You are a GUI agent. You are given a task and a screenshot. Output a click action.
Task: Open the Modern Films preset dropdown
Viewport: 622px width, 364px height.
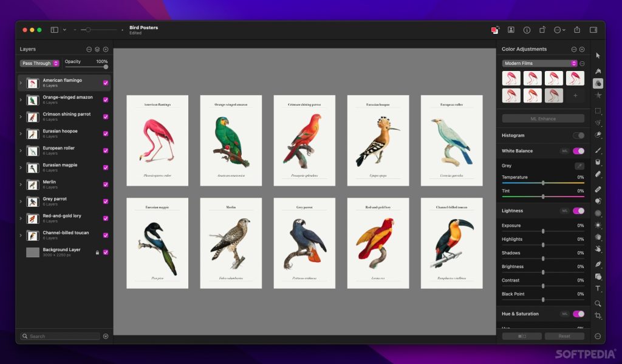click(x=539, y=63)
